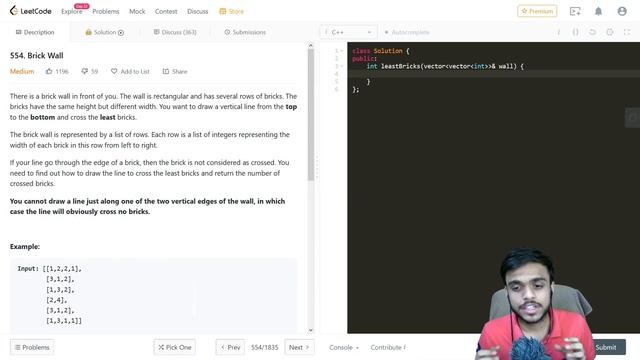Screen dimensions: 640x360
Task: Switch to the Solution tab
Action: click(104, 32)
